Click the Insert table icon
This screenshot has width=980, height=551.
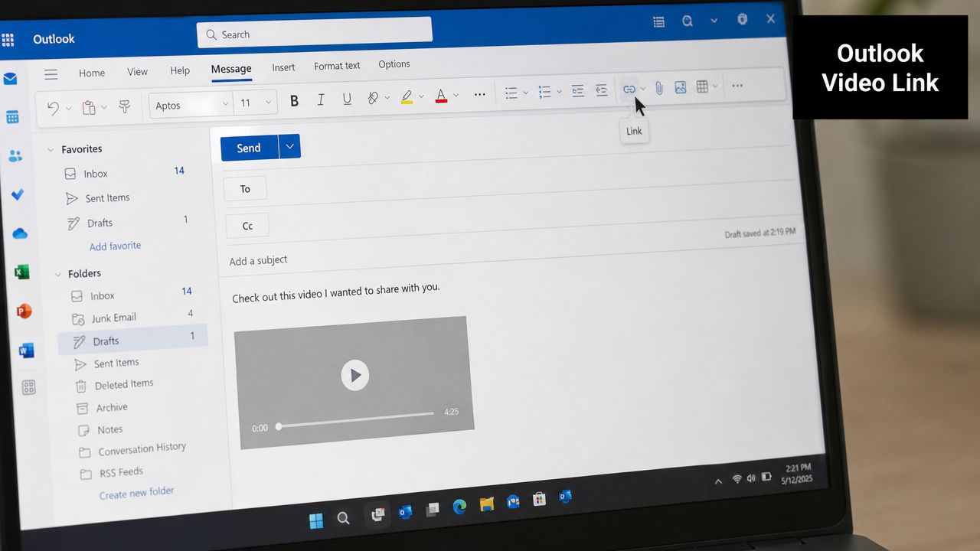(x=702, y=86)
